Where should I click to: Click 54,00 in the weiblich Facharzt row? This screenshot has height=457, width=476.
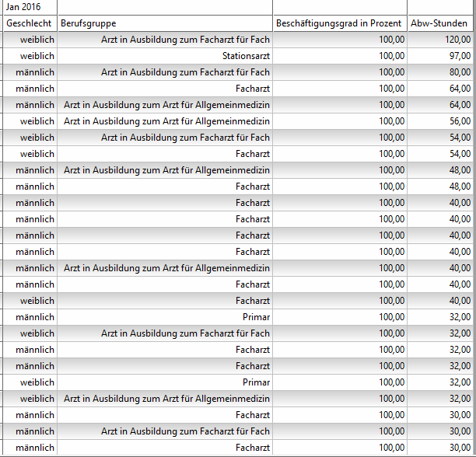click(460, 154)
